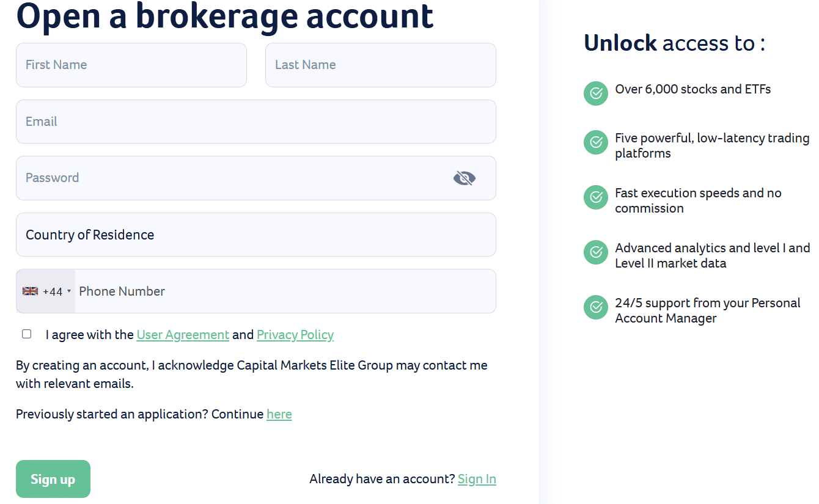Image resolution: width=819 pixels, height=504 pixels.
Task: View the Privacy Policy
Action: [x=295, y=335]
